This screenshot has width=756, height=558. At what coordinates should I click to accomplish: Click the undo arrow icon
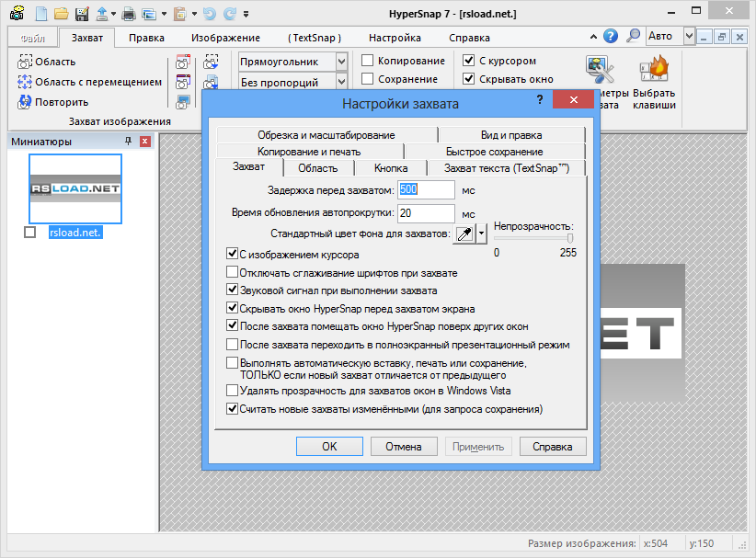tap(210, 14)
